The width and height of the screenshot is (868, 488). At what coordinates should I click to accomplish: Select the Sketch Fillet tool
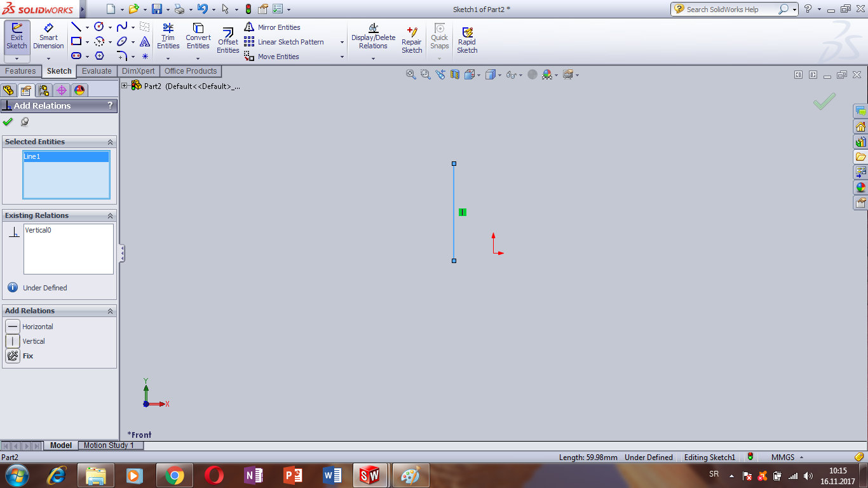pyautogui.click(x=122, y=56)
